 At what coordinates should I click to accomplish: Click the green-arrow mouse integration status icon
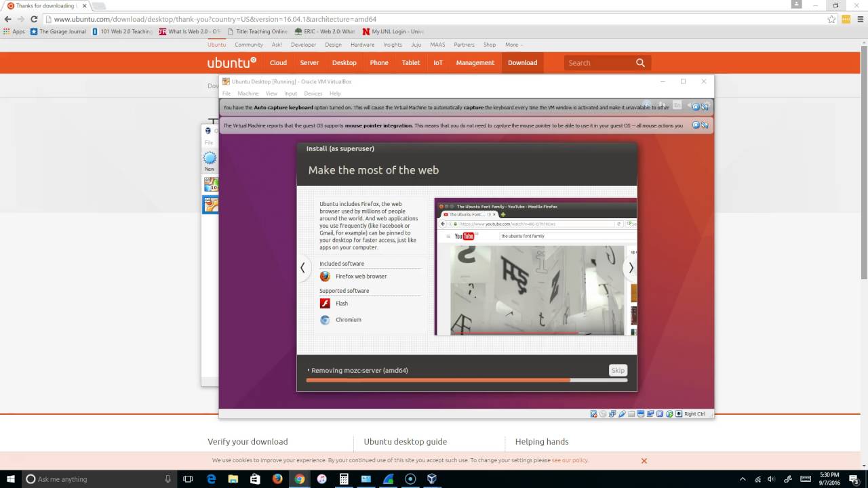[669, 413]
